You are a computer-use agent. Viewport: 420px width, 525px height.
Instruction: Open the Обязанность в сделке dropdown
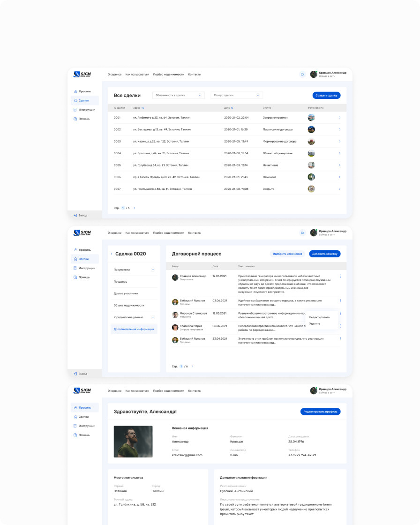point(179,96)
